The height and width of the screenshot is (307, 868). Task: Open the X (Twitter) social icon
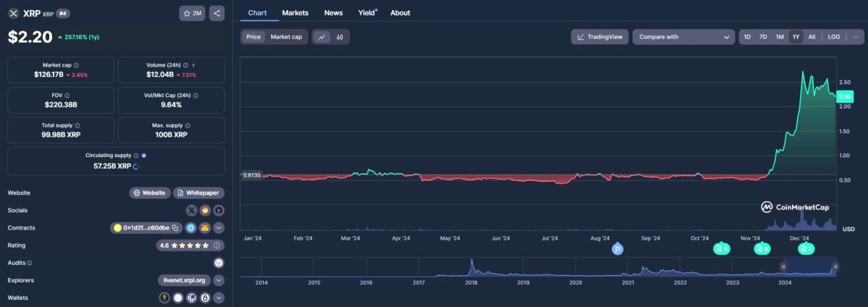coord(192,210)
